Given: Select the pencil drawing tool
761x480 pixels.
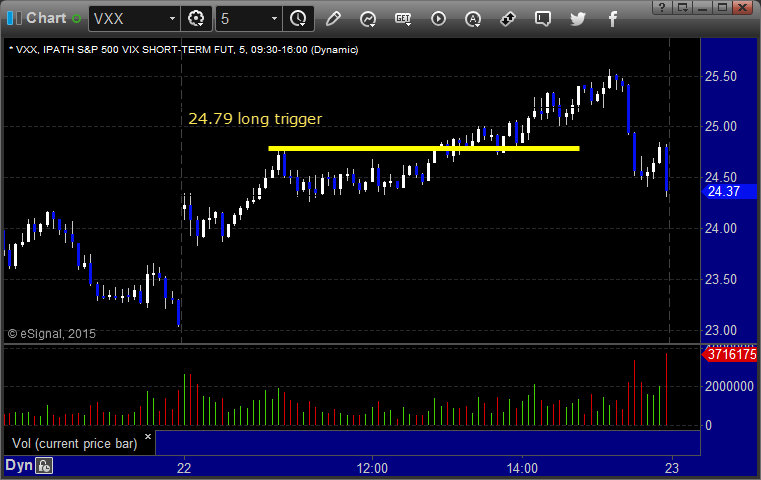Looking at the screenshot, I should tap(333, 18).
